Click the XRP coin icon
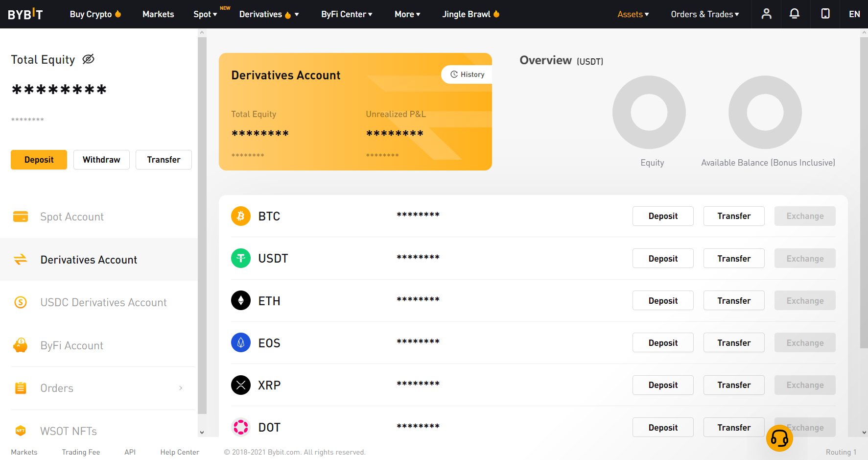This screenshot has height=460, width=868. click(x=241, y=385)
